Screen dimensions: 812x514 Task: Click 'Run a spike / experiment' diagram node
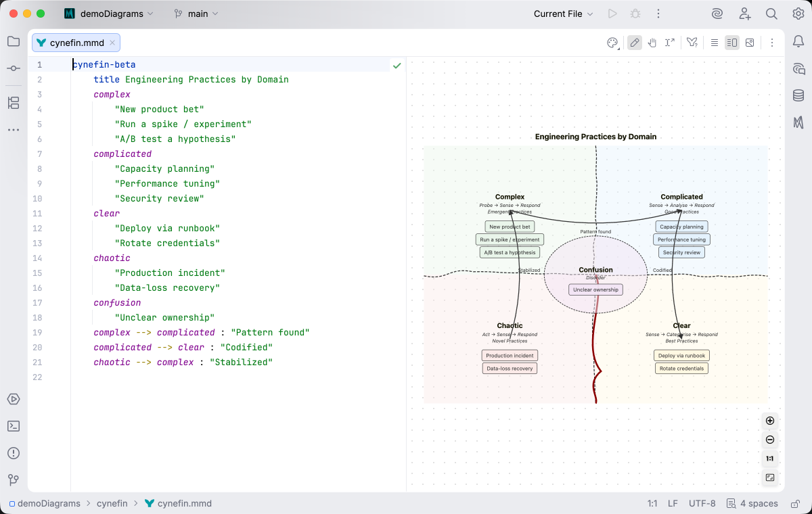tap(510, 239)
